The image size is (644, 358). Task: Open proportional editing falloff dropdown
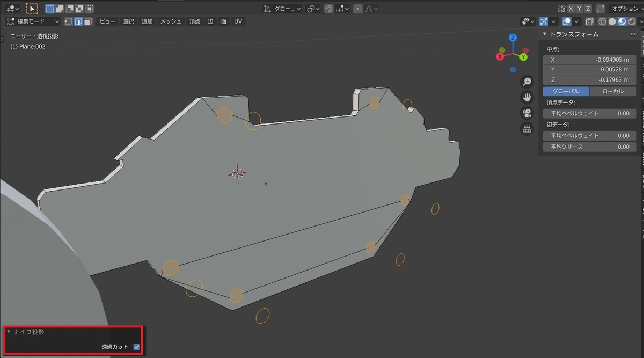tap(371, 9)
